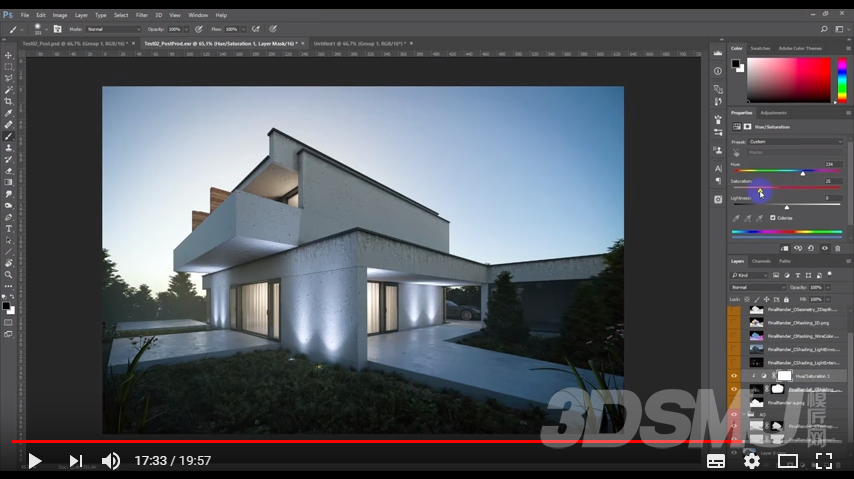The image size is (854, 479).
Task: Open the Brush Preset picker arrow
Action: (46, 29)
